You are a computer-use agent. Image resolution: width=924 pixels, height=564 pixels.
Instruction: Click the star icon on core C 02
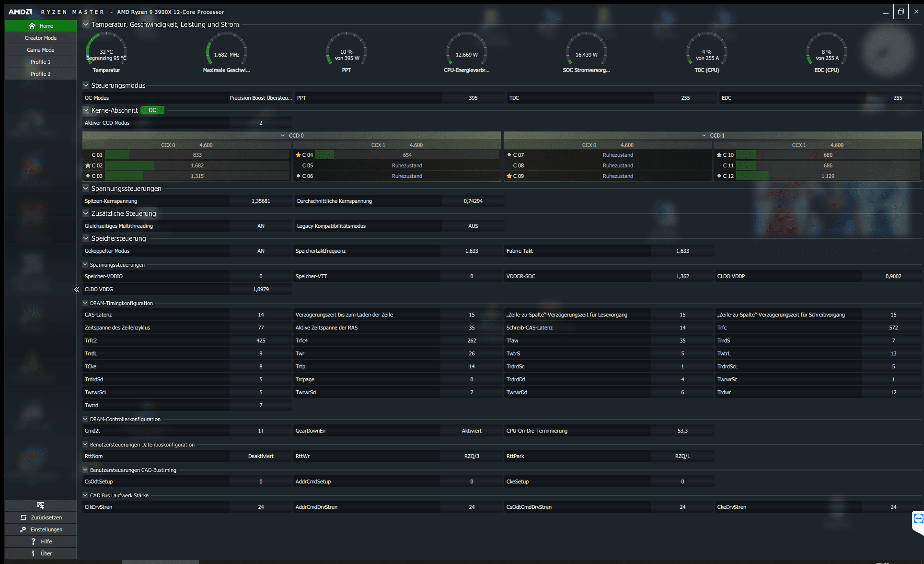88,165
